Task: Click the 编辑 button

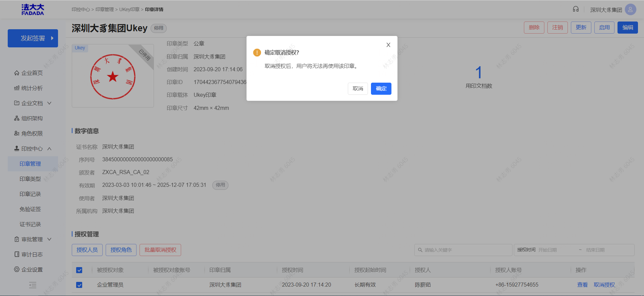Action: (628, 28)
